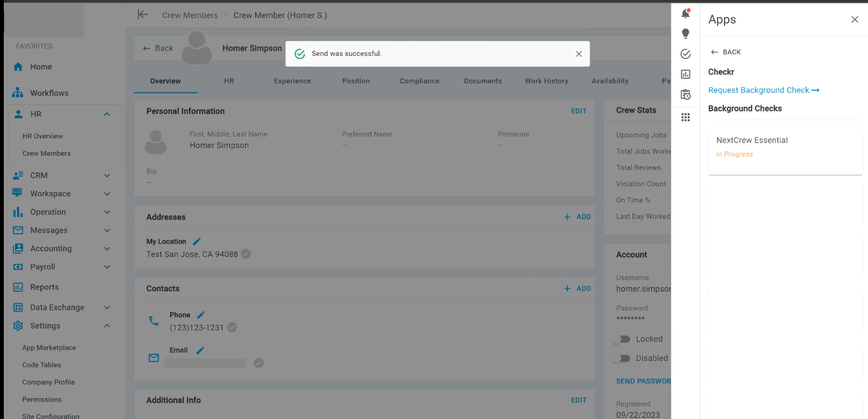
Task: Edit My Location with pencil icon
Action: [x=197, y=241]
